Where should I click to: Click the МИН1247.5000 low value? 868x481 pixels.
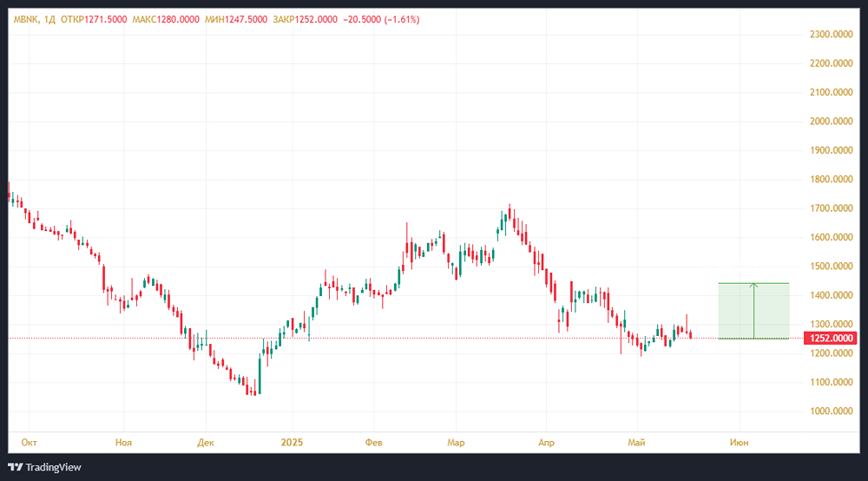tap(236, 19)
